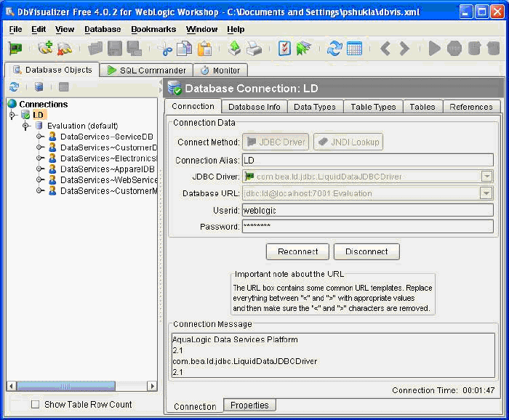Open the Window menu
The image size is (509, 420).
click(x=201, y=29)
